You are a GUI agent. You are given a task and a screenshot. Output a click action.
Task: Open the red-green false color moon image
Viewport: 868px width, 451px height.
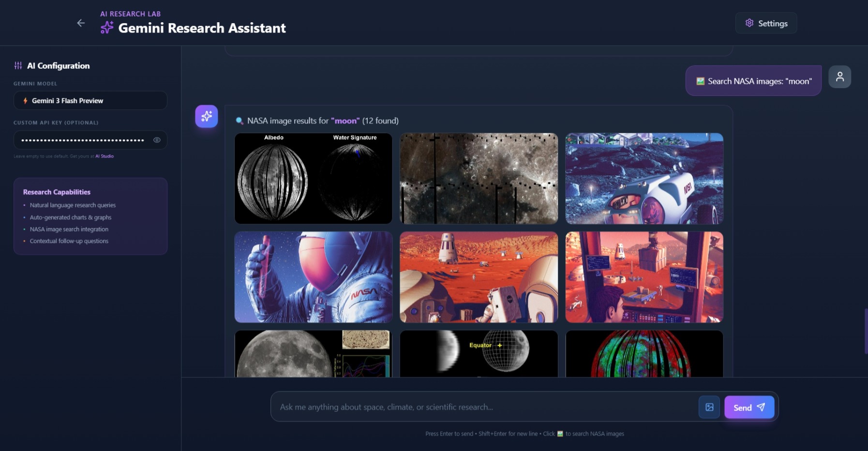pos(644,354)
